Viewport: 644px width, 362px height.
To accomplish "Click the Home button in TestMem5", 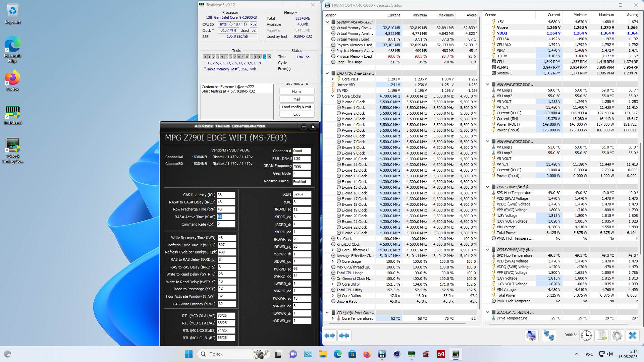I will (297, 92).
